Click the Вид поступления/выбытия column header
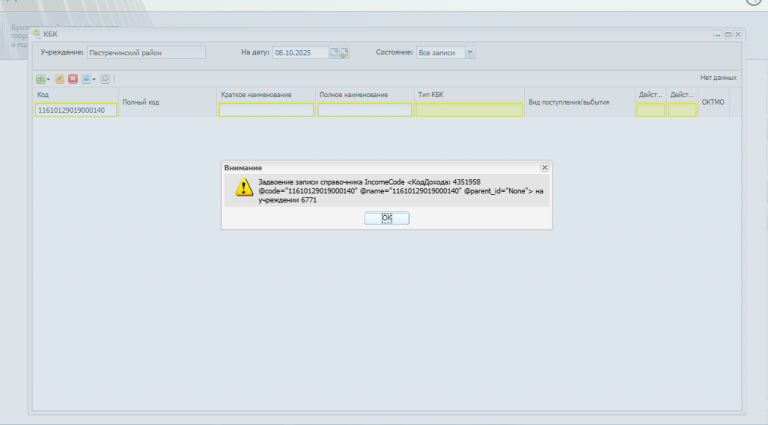 pyautogui.click(x=569, y=102)
